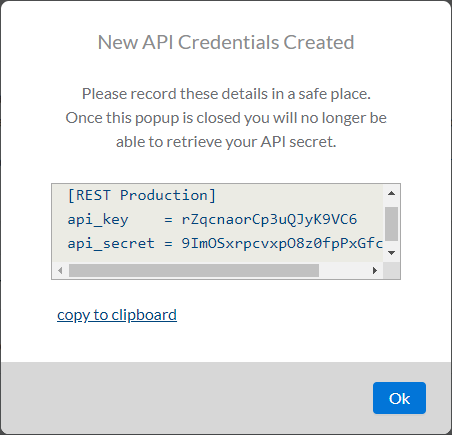Screen dimensions: 452x435
Task: Click the copy to clipboard link
Action: click(x=117, y=315)
